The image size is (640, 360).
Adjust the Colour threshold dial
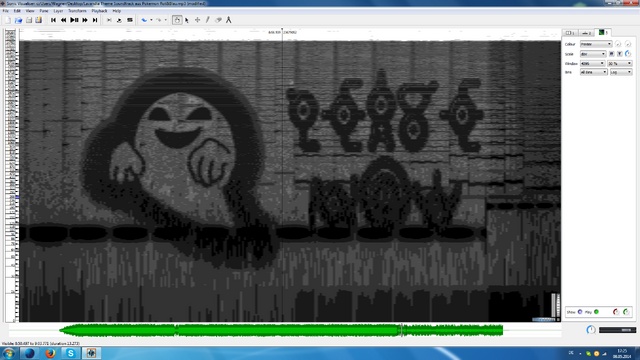(x=618, y=44)
